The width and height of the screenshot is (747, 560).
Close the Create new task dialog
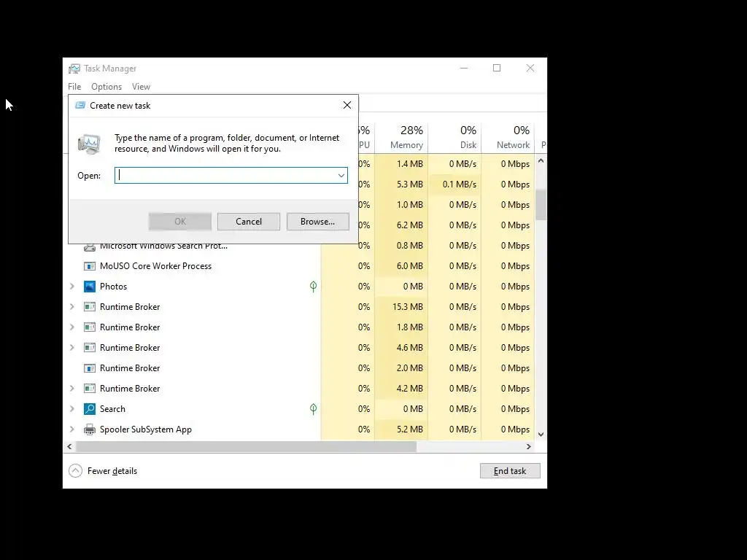(x=347, y=105)
